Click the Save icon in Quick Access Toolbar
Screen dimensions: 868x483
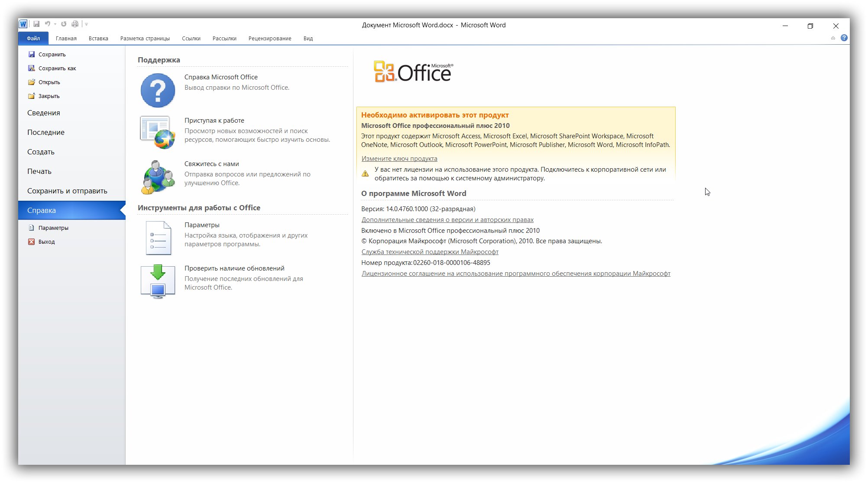point(36,24)
